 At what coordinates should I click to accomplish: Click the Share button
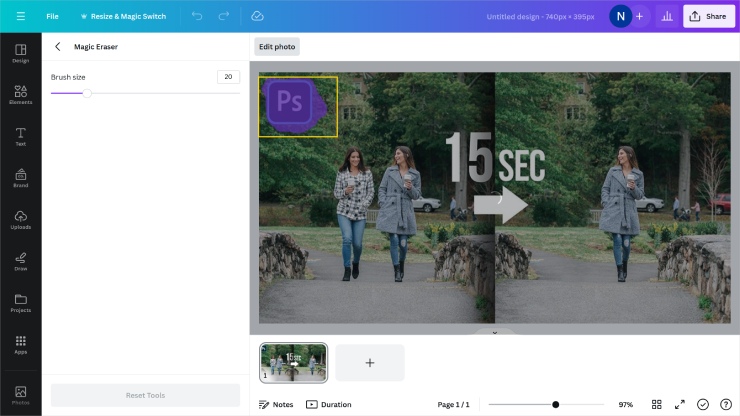pos(708,17)
